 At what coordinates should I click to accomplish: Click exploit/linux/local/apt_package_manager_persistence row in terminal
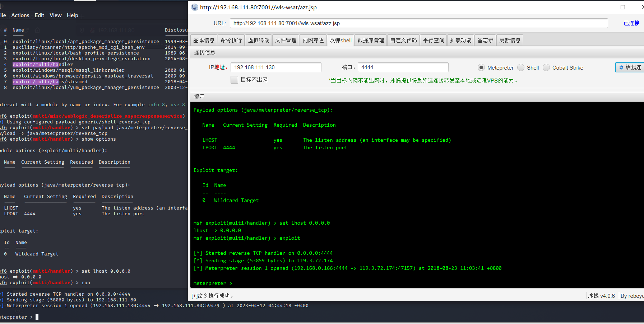(86, 42)
